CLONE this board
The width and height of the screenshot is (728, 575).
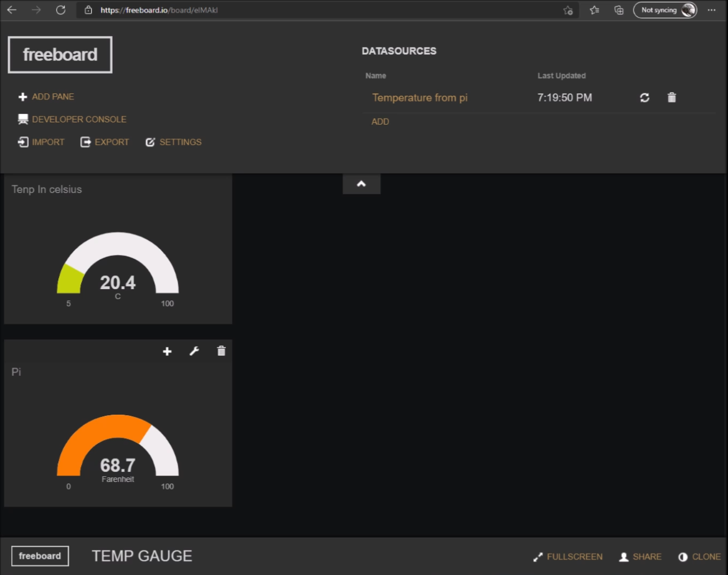(x=699, y=557)
